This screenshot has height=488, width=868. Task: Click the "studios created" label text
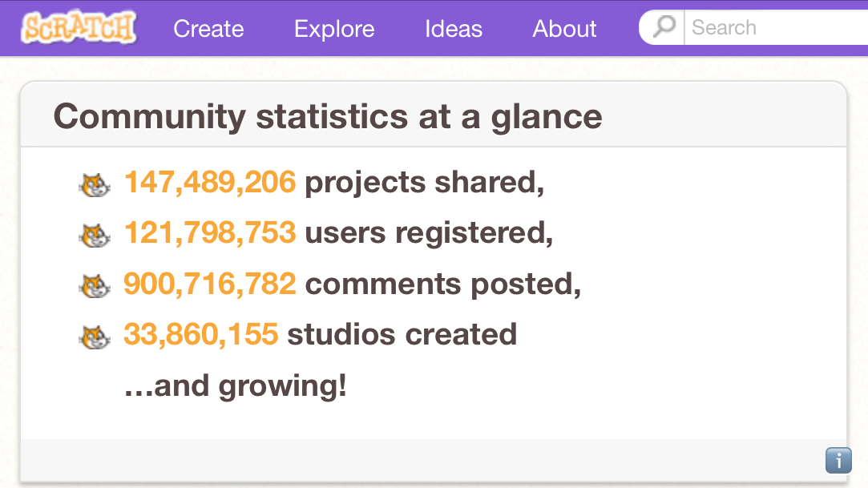402,334
